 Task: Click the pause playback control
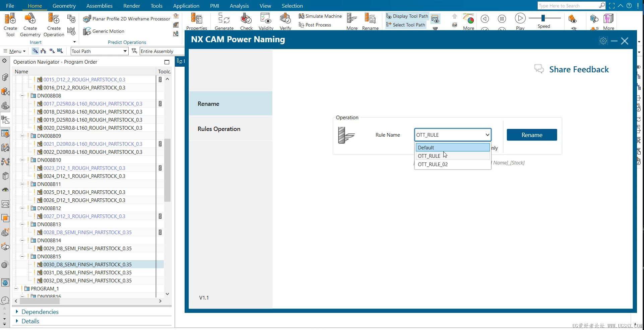(502, 19)
